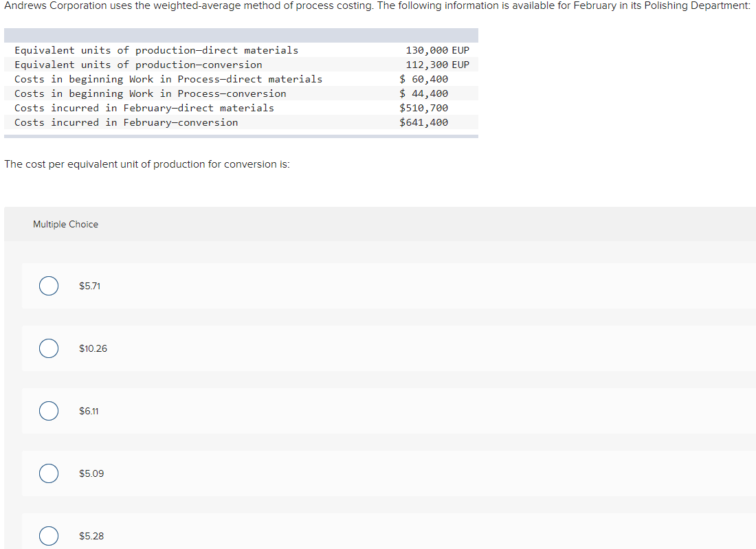
Task: Select the $5.28 answer radio button
Action: pyautogui.click(x=48, y=536)
